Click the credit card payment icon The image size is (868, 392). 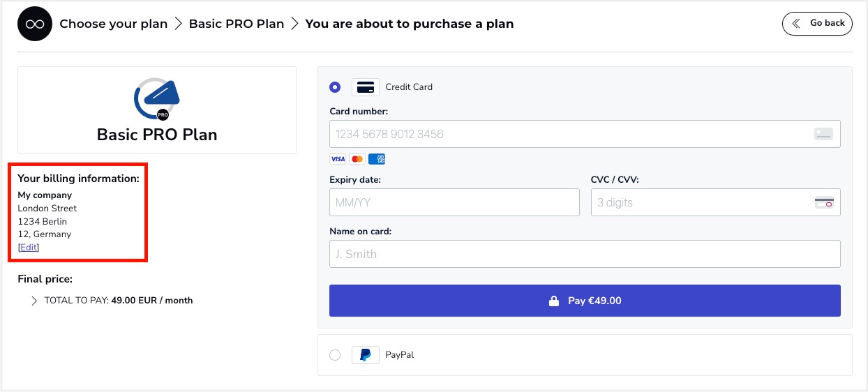coord(366,87)
